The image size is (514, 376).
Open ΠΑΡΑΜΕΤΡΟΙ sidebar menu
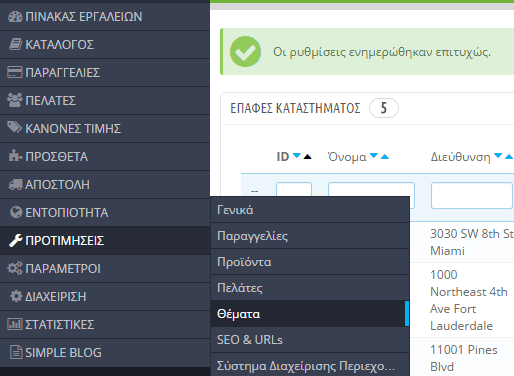(105, 269)
